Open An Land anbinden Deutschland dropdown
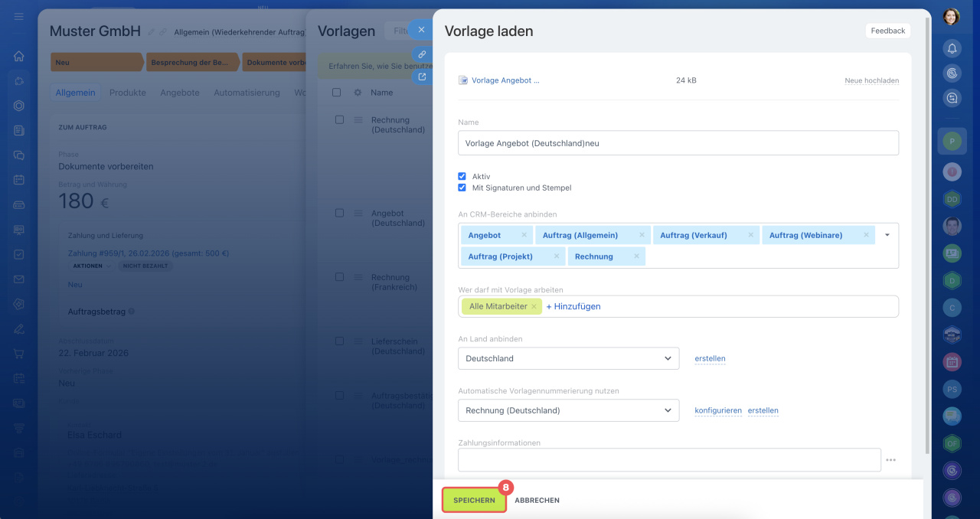This screenshot has height=519, width=980. (x=568, y=358)
